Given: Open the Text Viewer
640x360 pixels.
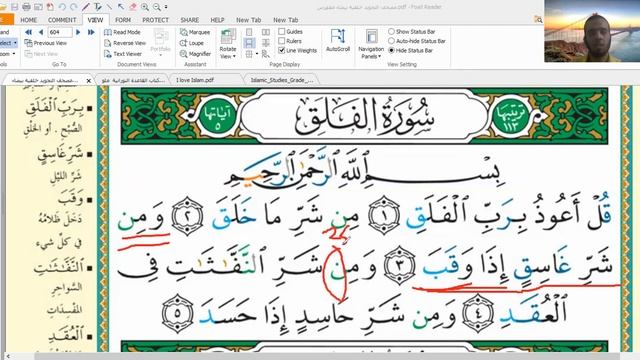Looking at the screenshot, I should tap(123, 54).
